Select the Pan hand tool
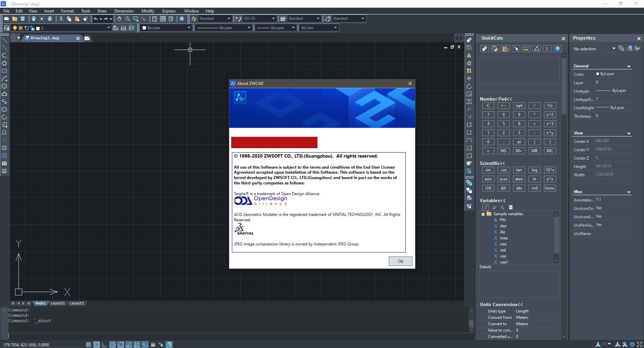The height and width of the screenshot is (348, 644). pyautogui.click(x=119, y=19)
